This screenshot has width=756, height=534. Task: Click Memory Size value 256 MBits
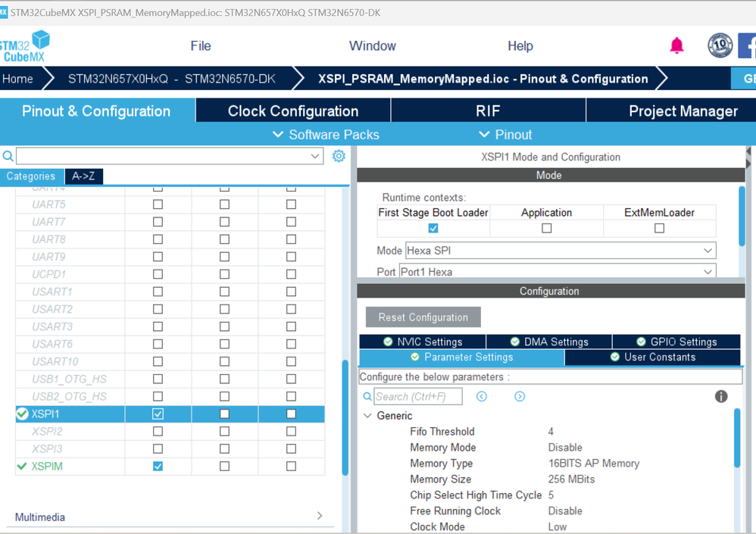click(571, 479)
